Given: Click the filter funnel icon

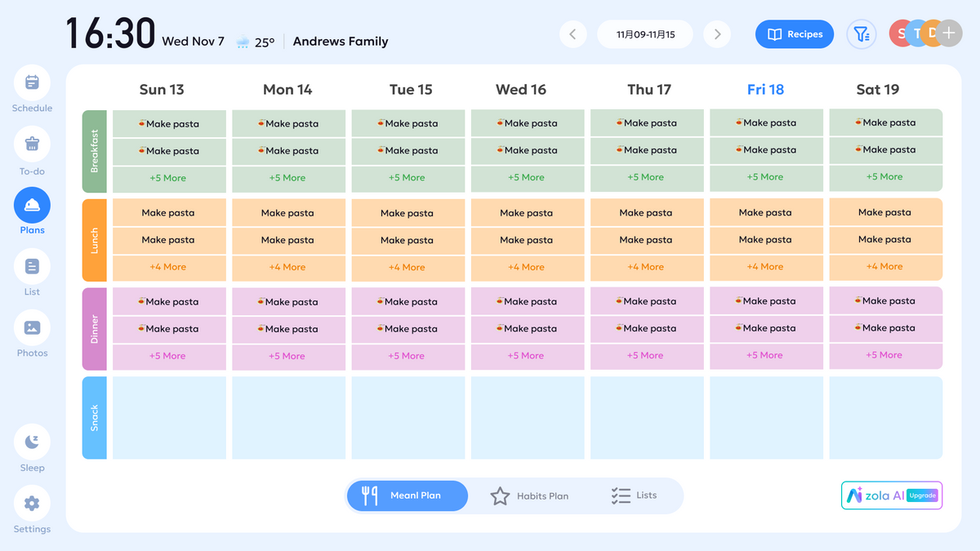Looking at the screenshot, I should pyautogui.click(x=861, y=34).
